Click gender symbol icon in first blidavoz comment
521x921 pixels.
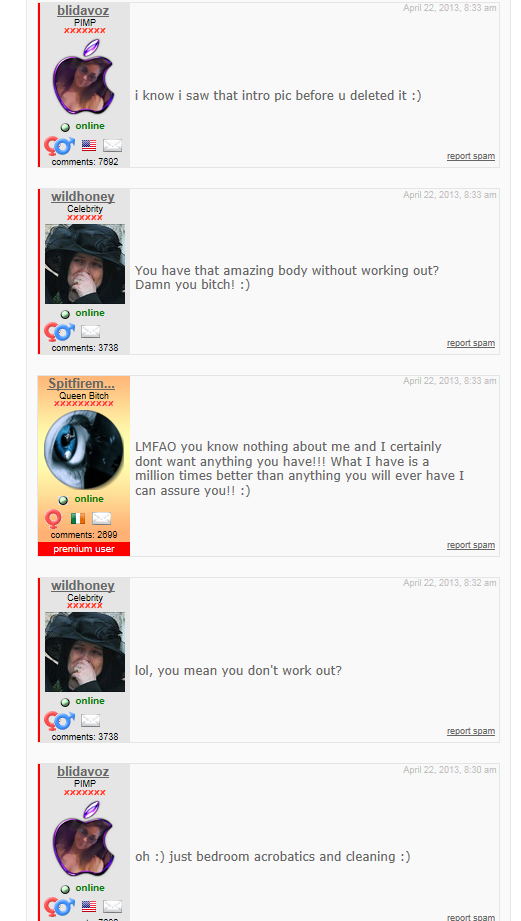pyautogui.click(x=60, y=146)
